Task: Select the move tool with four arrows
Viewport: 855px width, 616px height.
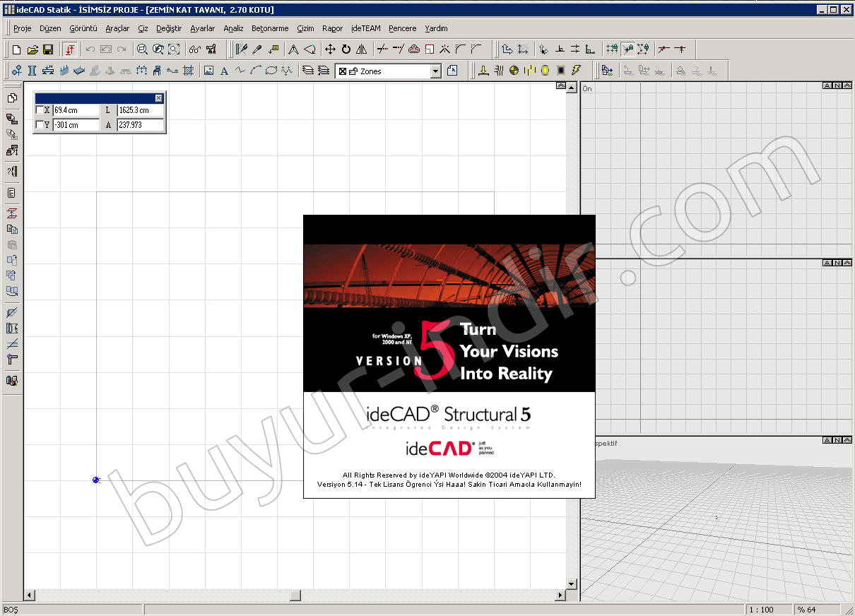Action: [x=330, y=49]
